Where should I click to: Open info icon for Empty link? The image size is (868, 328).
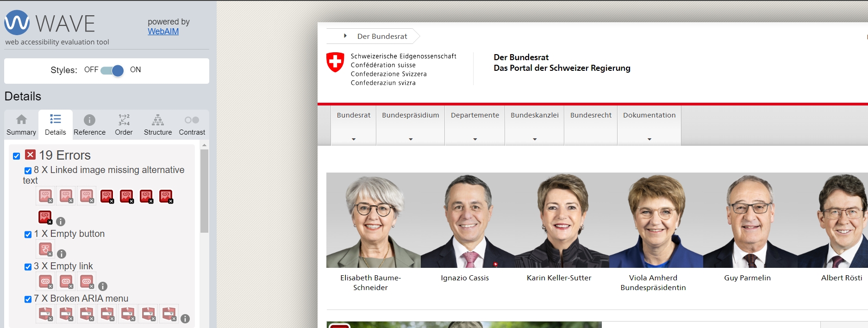click(103, 286)
